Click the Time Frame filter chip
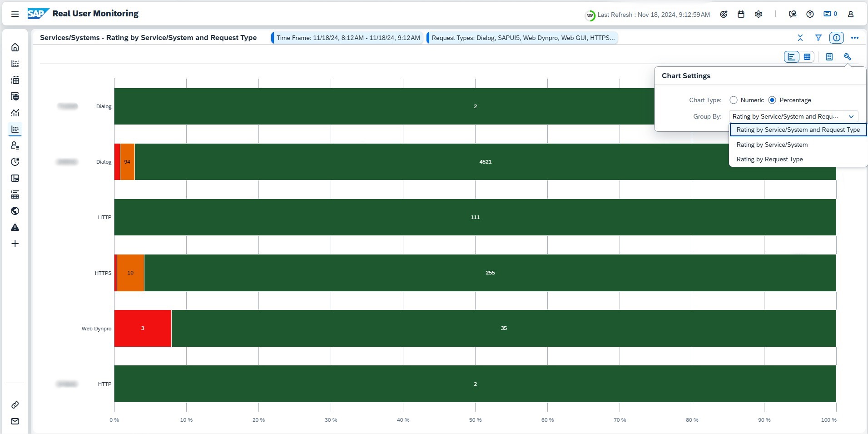This screenshot has height=434, width=868. coord(348,38)
